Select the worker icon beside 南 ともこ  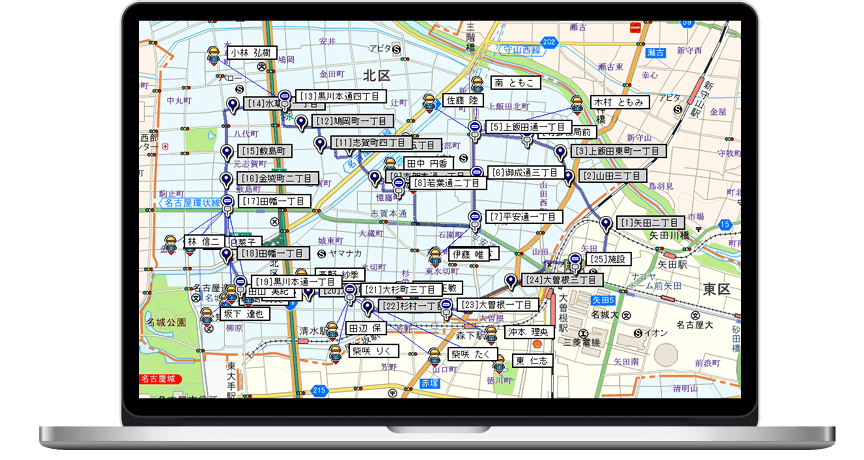[477, 85]
